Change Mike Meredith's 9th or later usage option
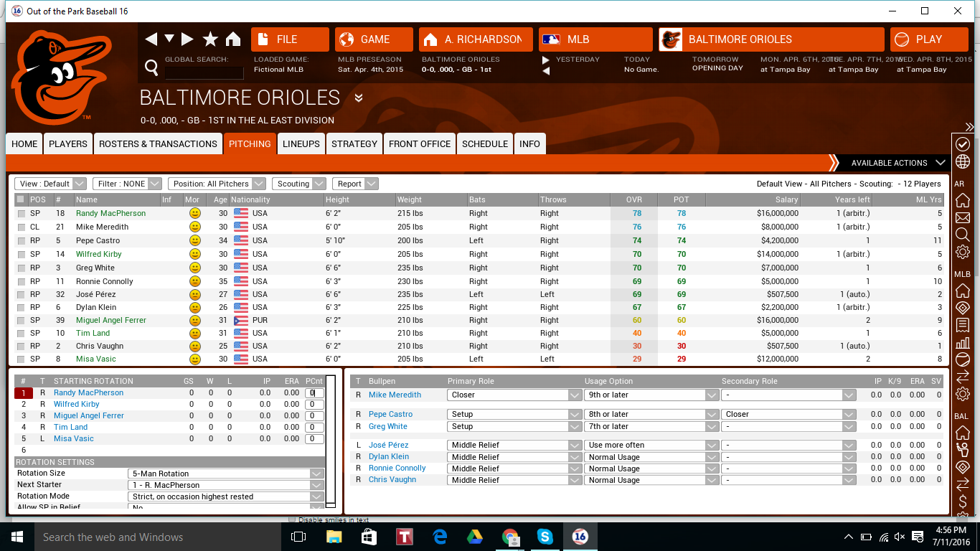 [x=712, y=395]
